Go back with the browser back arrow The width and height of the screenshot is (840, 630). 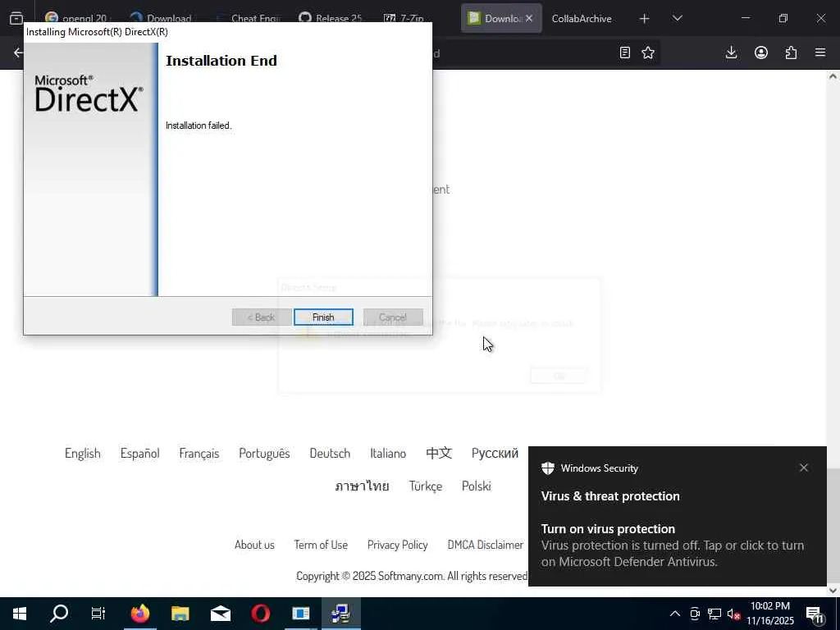(18, 52)
